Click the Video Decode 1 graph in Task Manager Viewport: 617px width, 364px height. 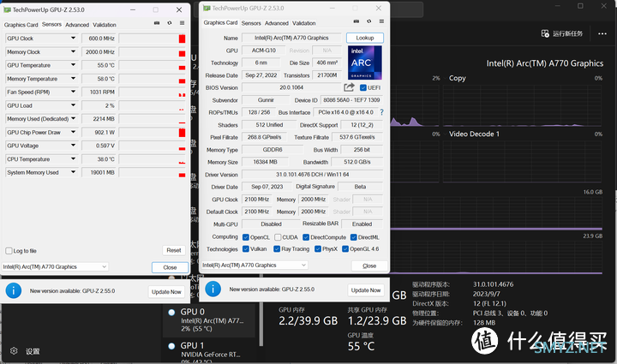click(522, 161)
